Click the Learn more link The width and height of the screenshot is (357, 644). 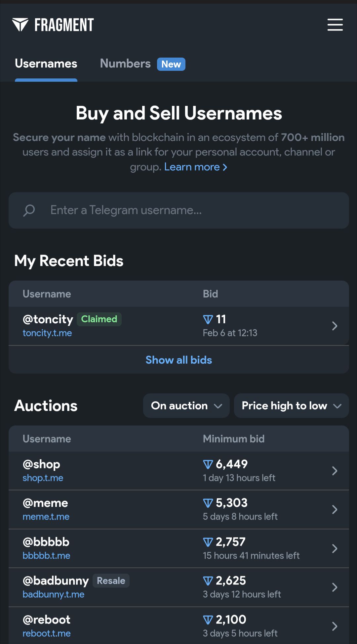195,167
